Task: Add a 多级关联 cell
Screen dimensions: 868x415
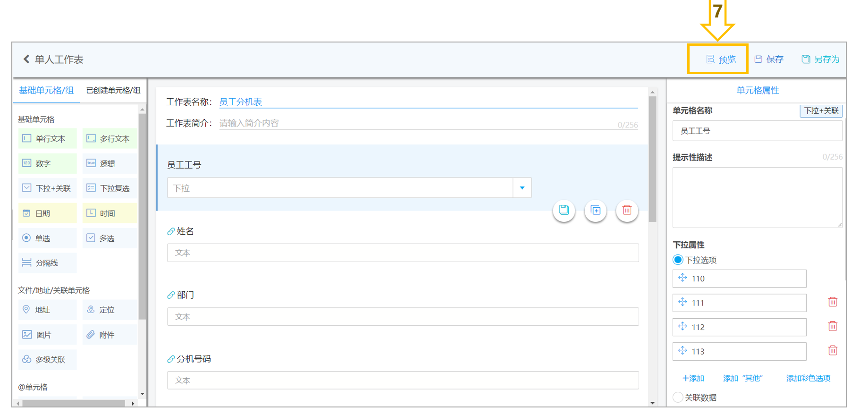Action: point(47,360)
